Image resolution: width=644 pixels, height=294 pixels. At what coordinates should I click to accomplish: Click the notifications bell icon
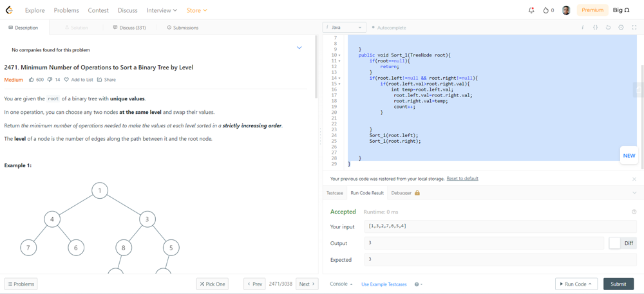click(531, 10)
